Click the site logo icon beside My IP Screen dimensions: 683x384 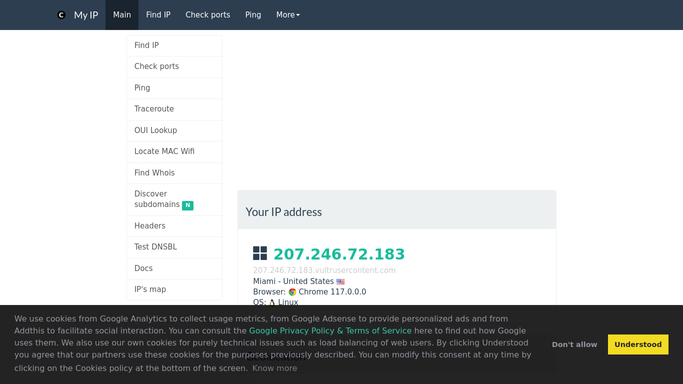[x=61, y=15]
